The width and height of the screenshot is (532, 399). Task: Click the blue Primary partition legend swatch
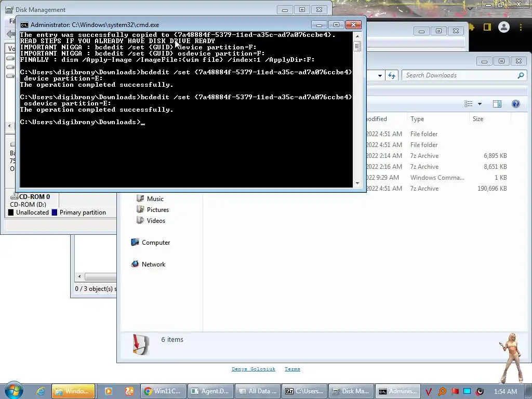point(54,212)
